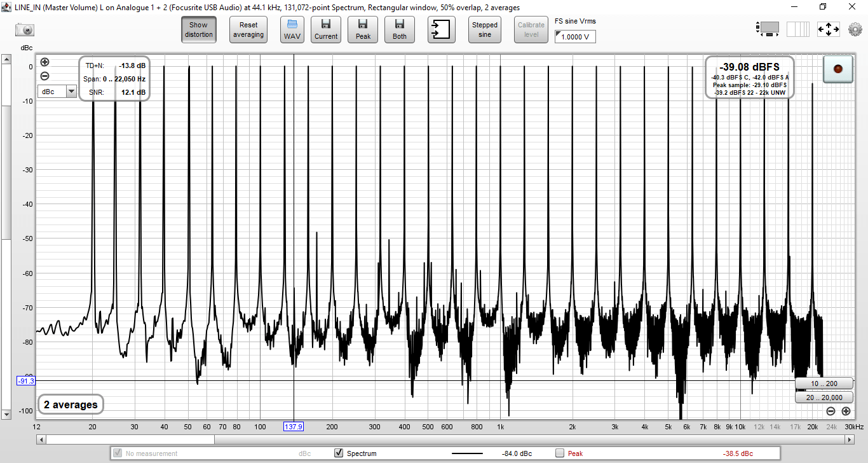Toggle the No measurement checkbox

[x=118, y=453]
